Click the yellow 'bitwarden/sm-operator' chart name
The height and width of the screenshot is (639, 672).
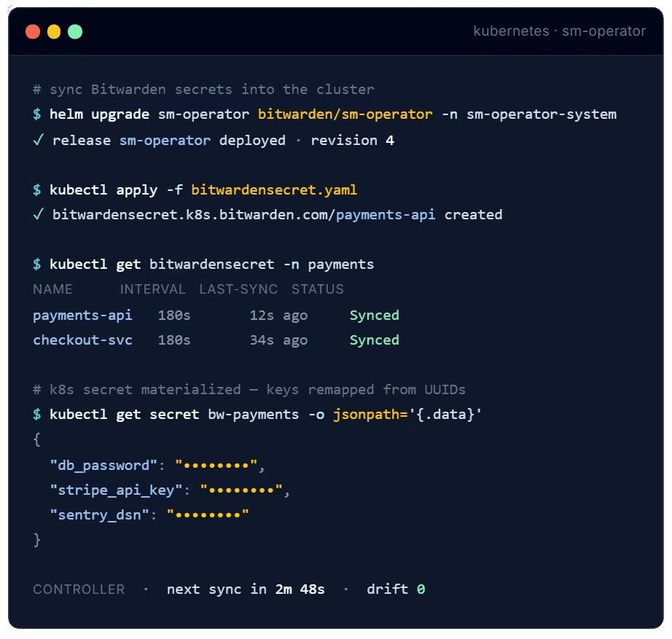click(x=345, y=114)
